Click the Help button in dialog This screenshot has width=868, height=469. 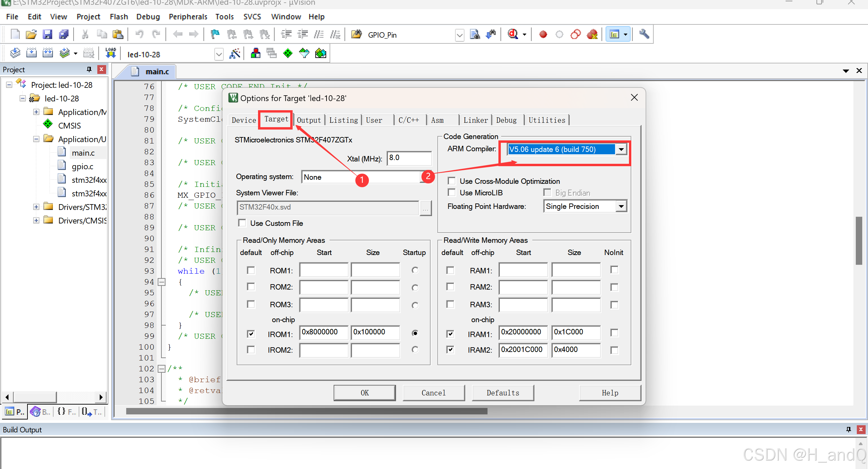coord(610,393)
